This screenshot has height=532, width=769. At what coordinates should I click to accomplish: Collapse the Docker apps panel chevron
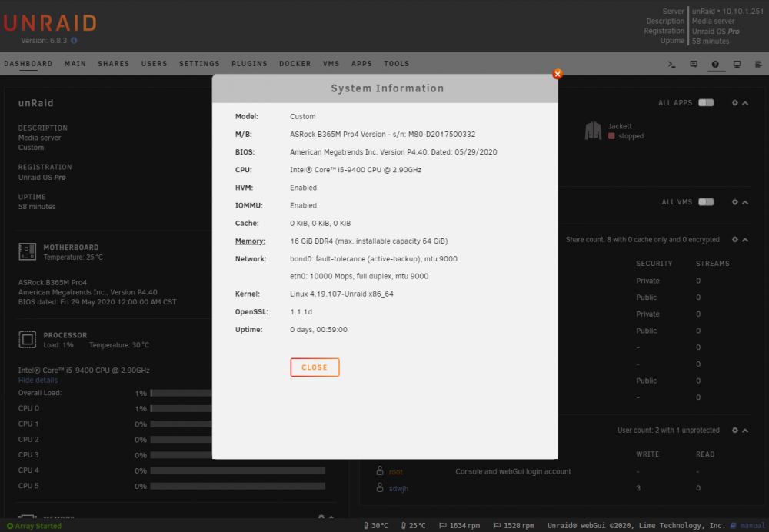[745, 103]
